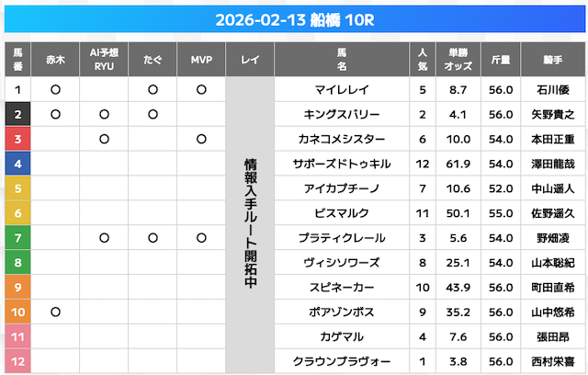Click the 赤木 circle mark for マイレレイ
Image resolution: width=588 pixels, height=375 pixels.
coord(55,90)
